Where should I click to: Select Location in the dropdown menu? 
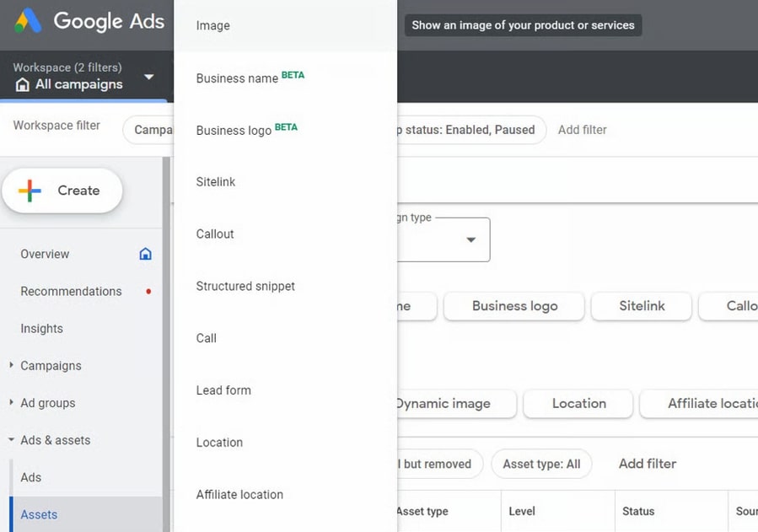click(x=285, y=443)
